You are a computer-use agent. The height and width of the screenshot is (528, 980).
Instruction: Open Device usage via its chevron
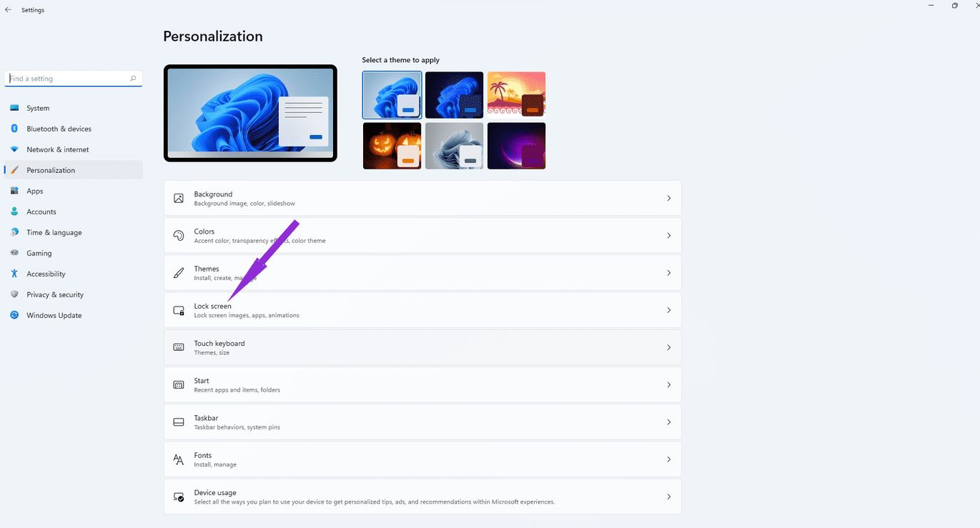point(669,497)
